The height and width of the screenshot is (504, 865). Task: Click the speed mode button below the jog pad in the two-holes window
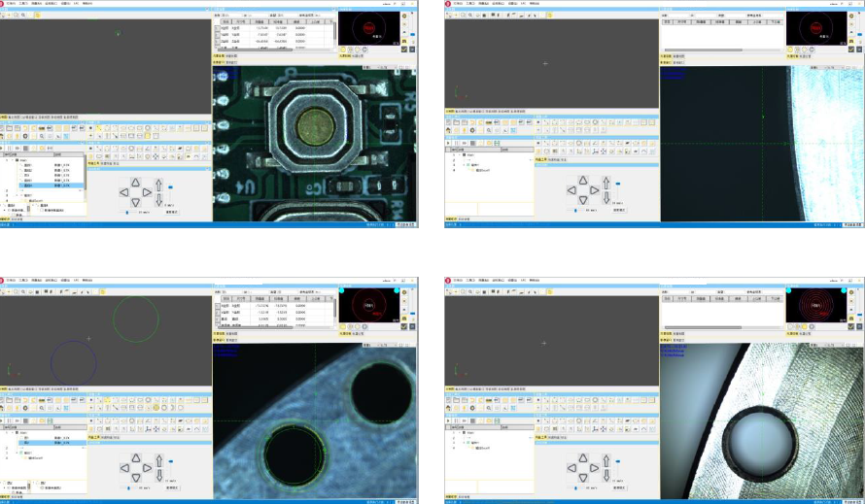coord(172,488)
